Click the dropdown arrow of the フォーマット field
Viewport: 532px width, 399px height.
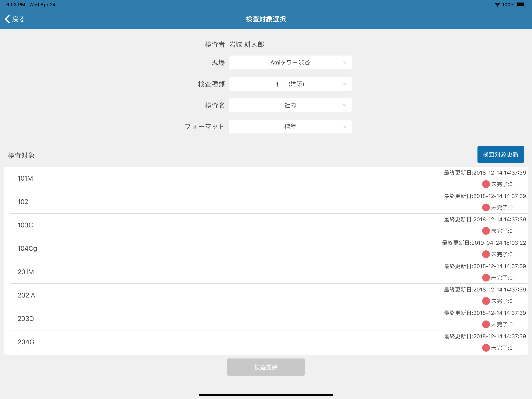pos(345,127)
